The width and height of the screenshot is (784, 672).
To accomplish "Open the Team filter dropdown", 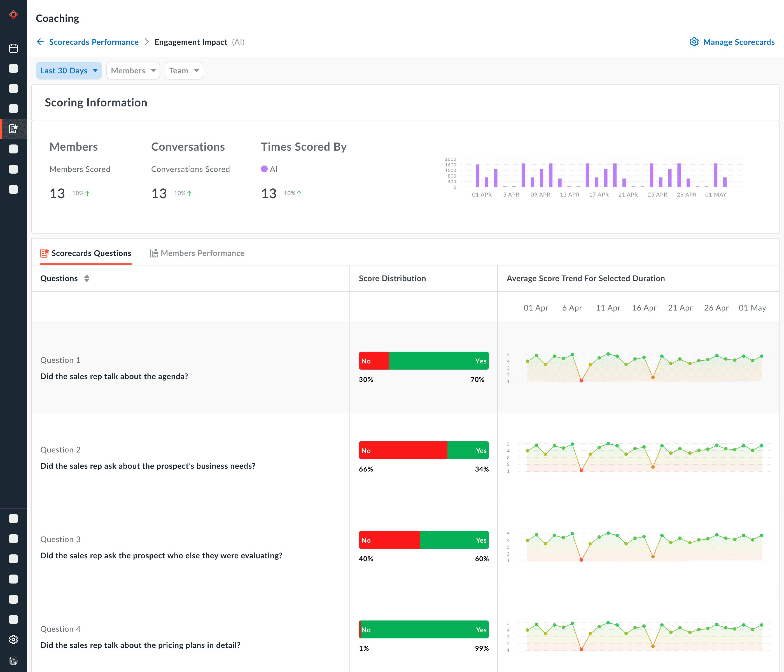I will coord(183,70).
